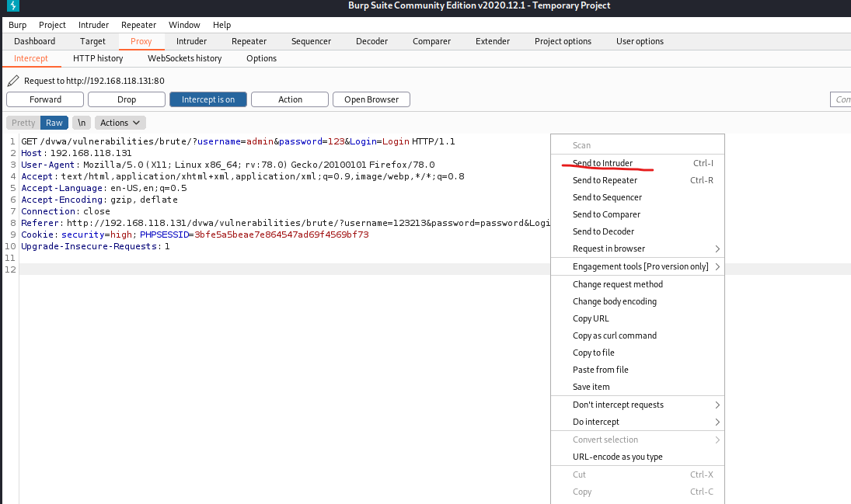Choose Send to Intruder from context menu
The image size is (851, 504).
coord(638,163)
